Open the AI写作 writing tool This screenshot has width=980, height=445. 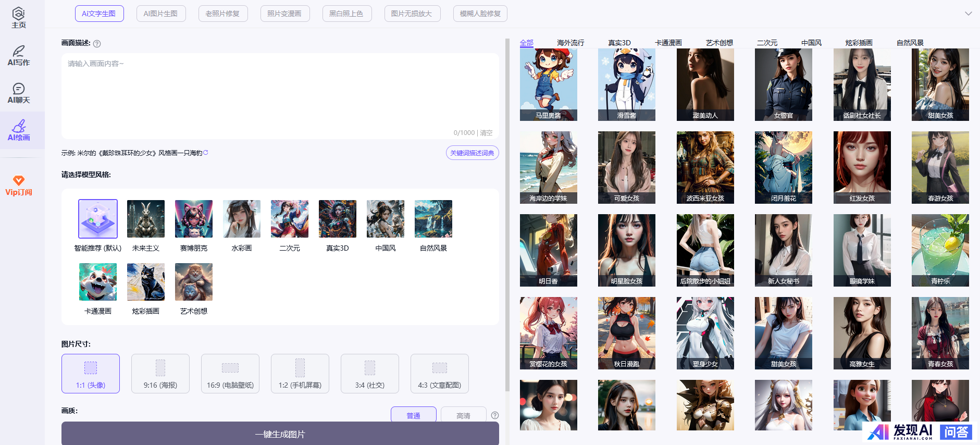(19, 56)
